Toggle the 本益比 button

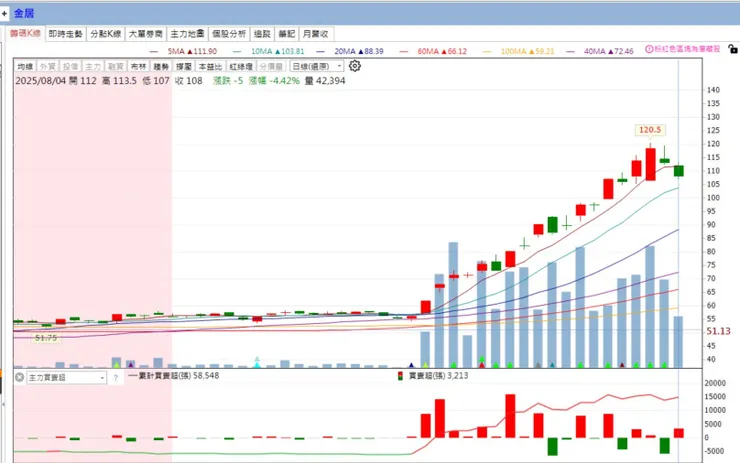[210, 67]
